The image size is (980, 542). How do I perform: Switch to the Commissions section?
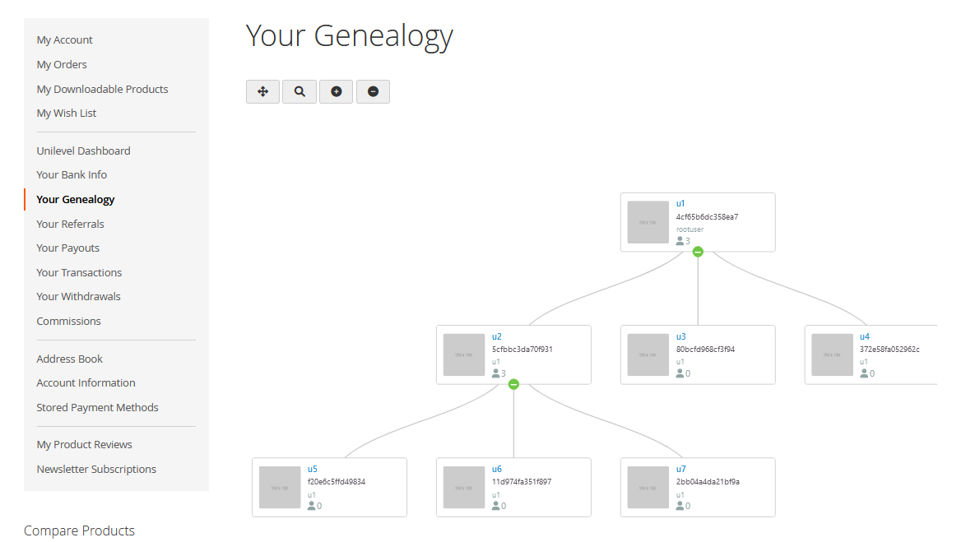click(68, 321)
